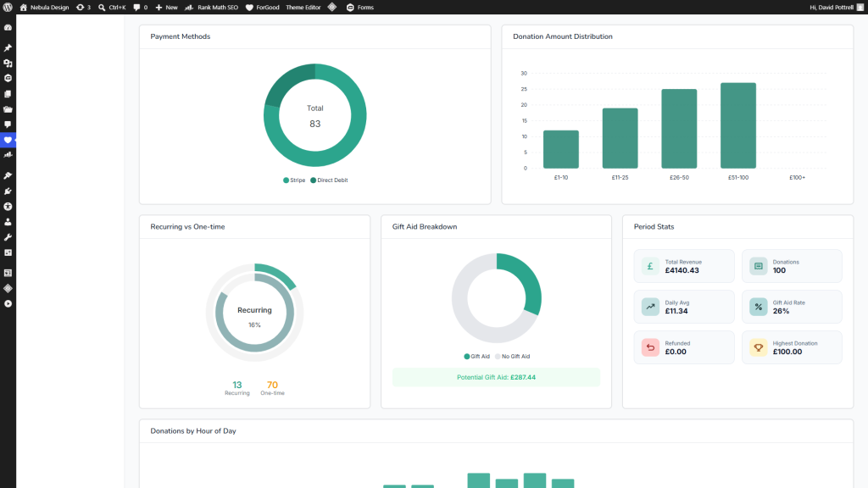Screen dimensions: 868x488
Task: Click the £11.34 Daily Avg value
Action: 676,311
